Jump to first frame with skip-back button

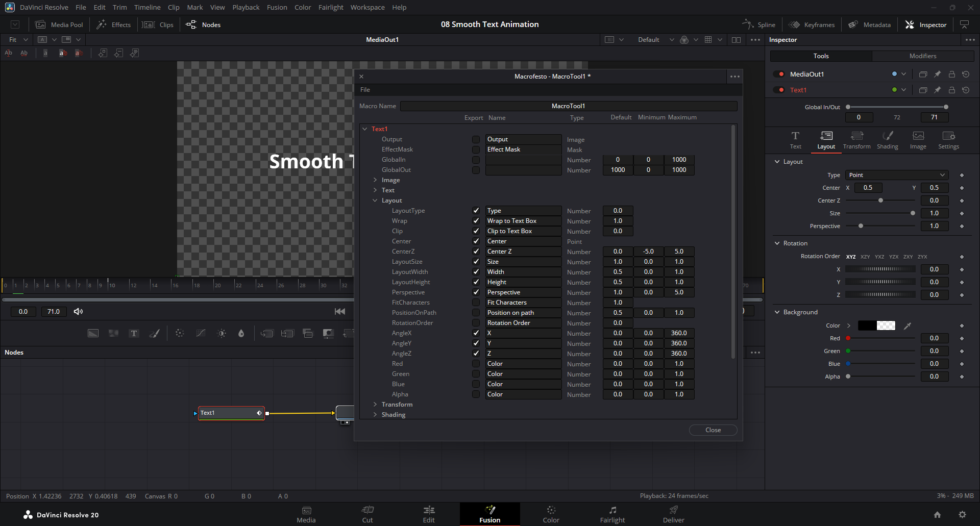[x=340, y=311]
